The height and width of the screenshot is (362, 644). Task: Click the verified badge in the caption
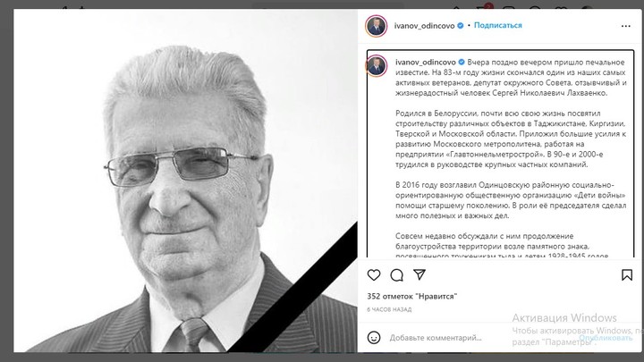click(x=462, y=62)
